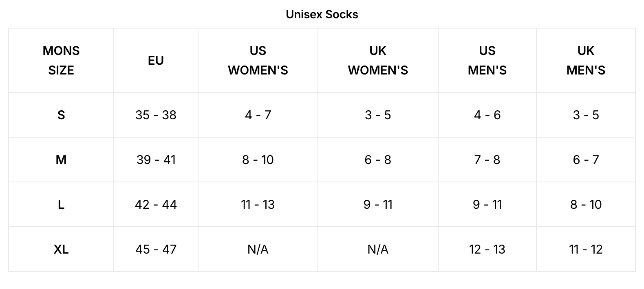The image size is (644, 289).
Task: Click EU range 35 - 38 cell
Action: (x=156, y=115)
